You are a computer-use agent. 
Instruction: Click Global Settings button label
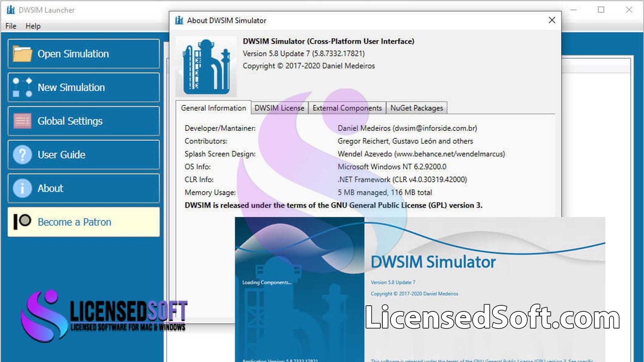70,121
